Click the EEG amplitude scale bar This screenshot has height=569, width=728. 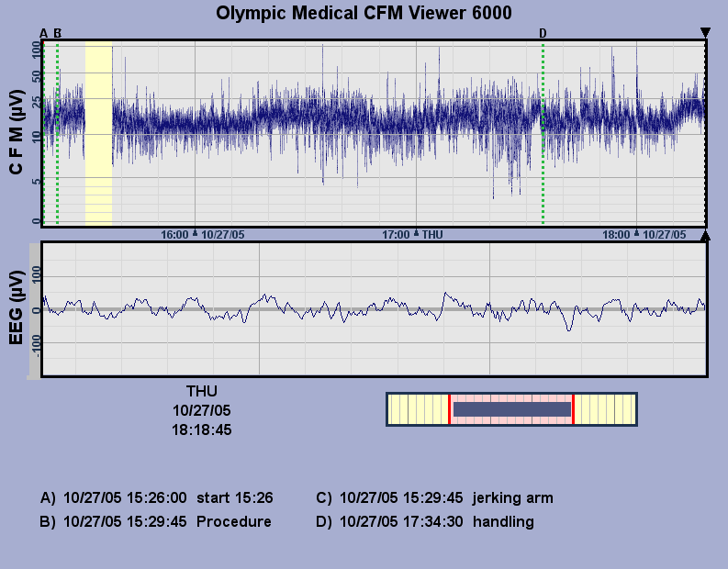(35, 311)
